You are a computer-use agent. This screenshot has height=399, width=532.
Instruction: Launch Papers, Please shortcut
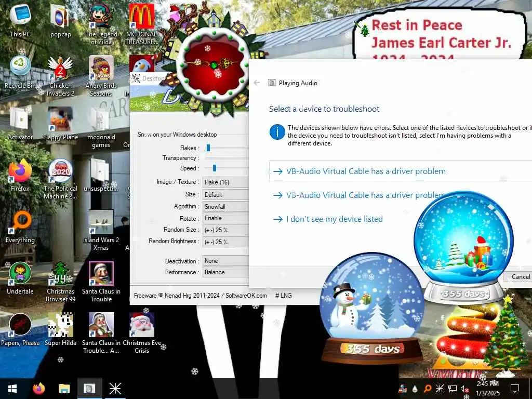(x=20, y=330)
